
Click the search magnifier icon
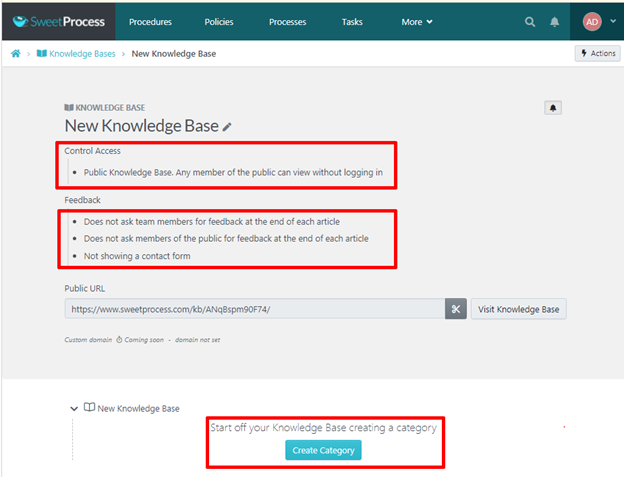click(x=530, y=22)
